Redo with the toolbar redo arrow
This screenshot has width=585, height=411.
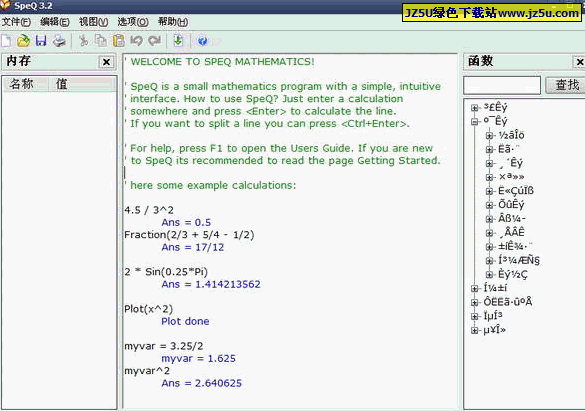154,41
